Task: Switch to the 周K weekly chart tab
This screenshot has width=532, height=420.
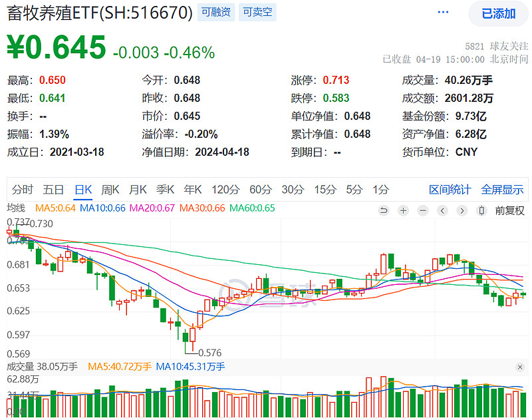Action: (x=110, y=189)
